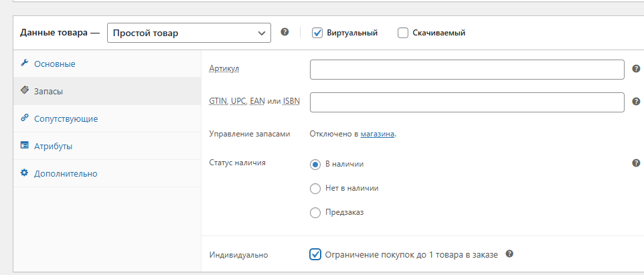Click the tag icon beside Запасы
This screenshot has height=275, width=644.
coord(25,90)
